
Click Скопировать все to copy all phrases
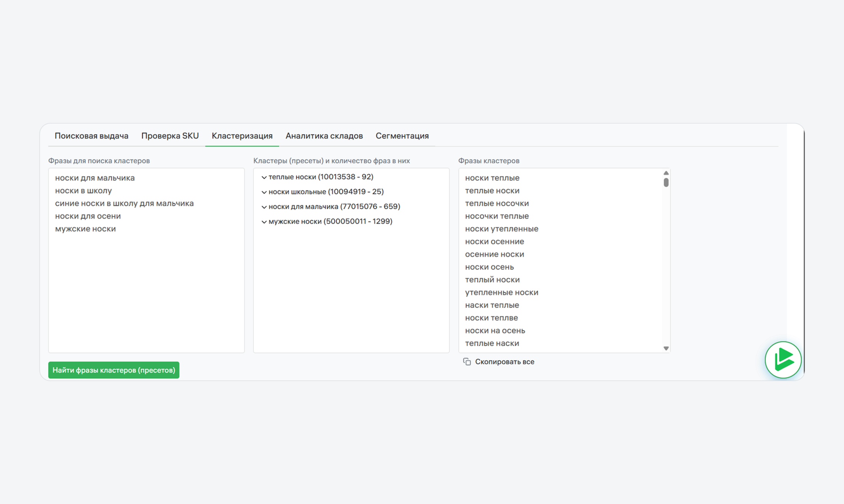(x=504, y=361)
